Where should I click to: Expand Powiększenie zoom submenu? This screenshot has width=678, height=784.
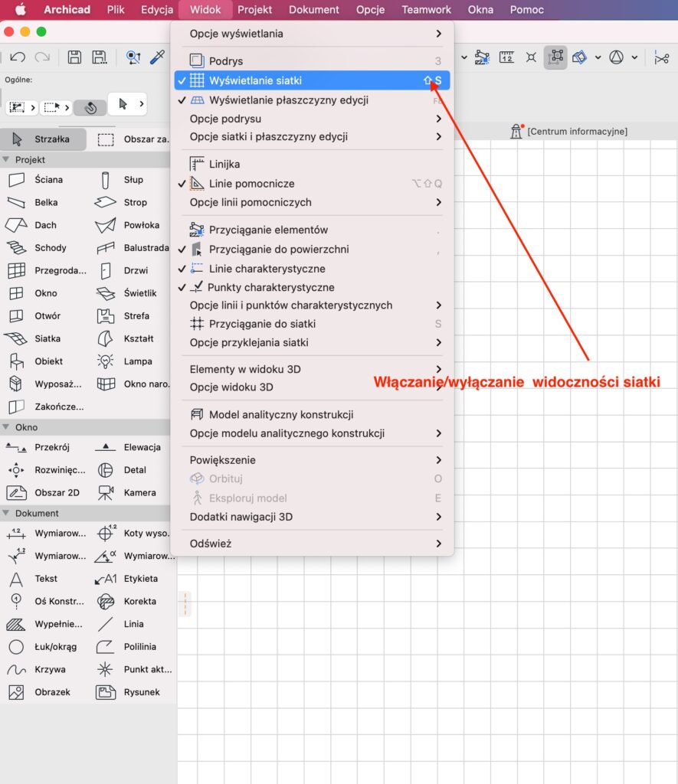pos(312,460)
